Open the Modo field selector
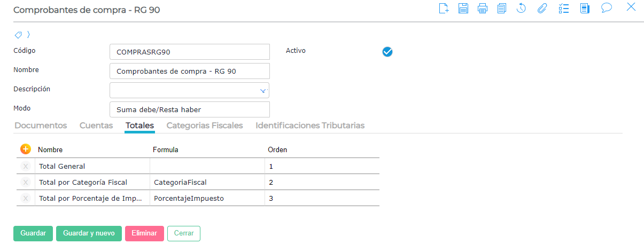Viewport: 644px width, 244px height. (189, 109)
